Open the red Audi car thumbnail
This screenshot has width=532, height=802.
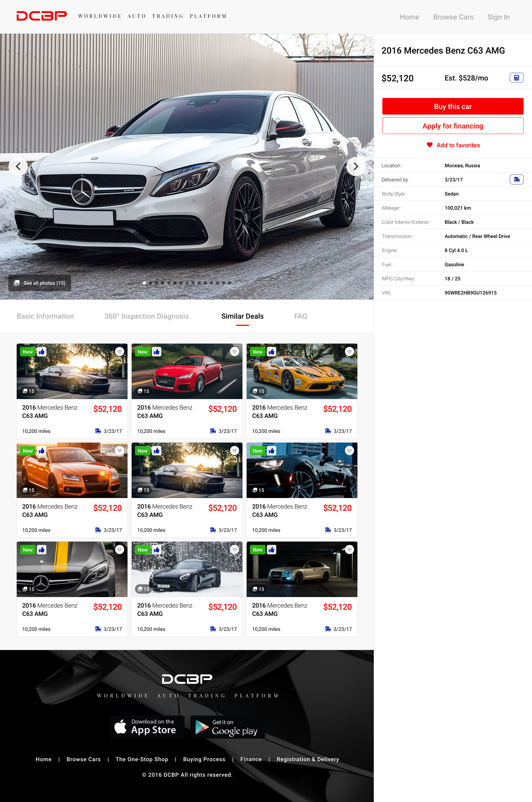[x=187, y=371]
